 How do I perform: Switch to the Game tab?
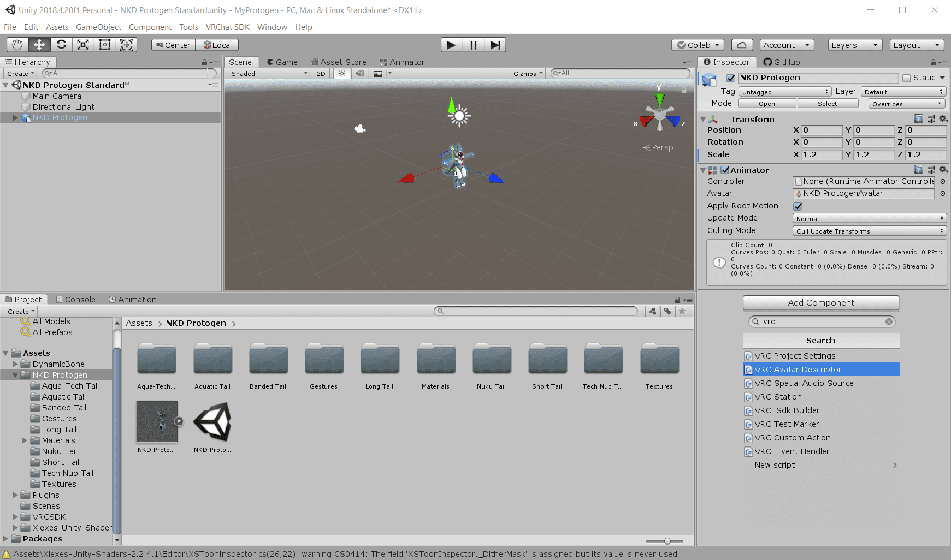(x=282, y=62)
